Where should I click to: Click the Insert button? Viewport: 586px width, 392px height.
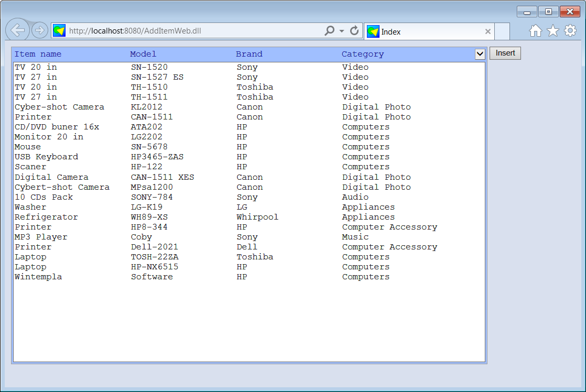click(505, 53)
